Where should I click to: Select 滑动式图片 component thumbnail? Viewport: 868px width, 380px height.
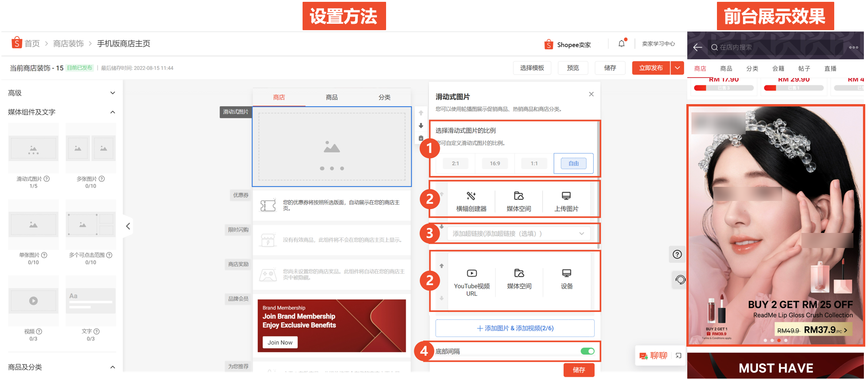[x=33, y=148]
